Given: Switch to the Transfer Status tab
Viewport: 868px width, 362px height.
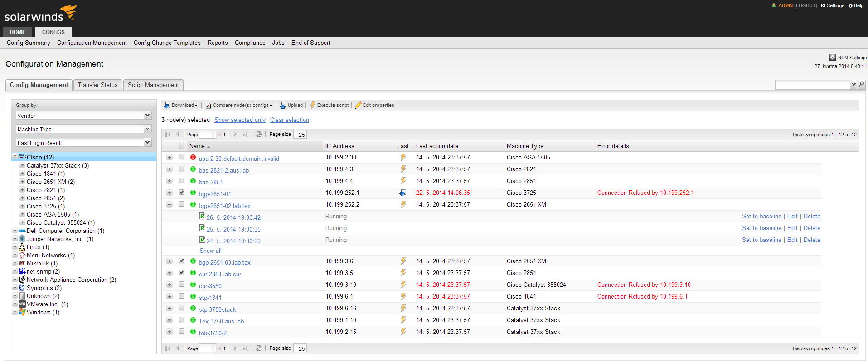Looking at the screenshot, I should (97, 85).
